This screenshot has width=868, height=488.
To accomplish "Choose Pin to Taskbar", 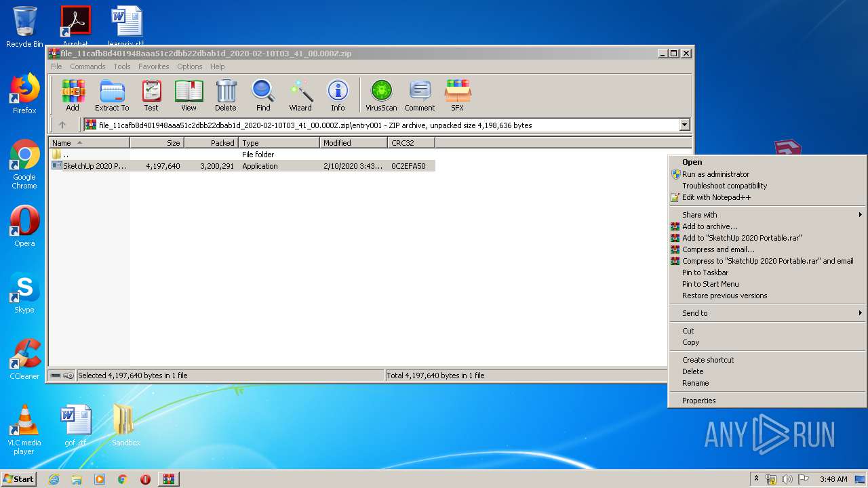I will [x=767, y=272].
